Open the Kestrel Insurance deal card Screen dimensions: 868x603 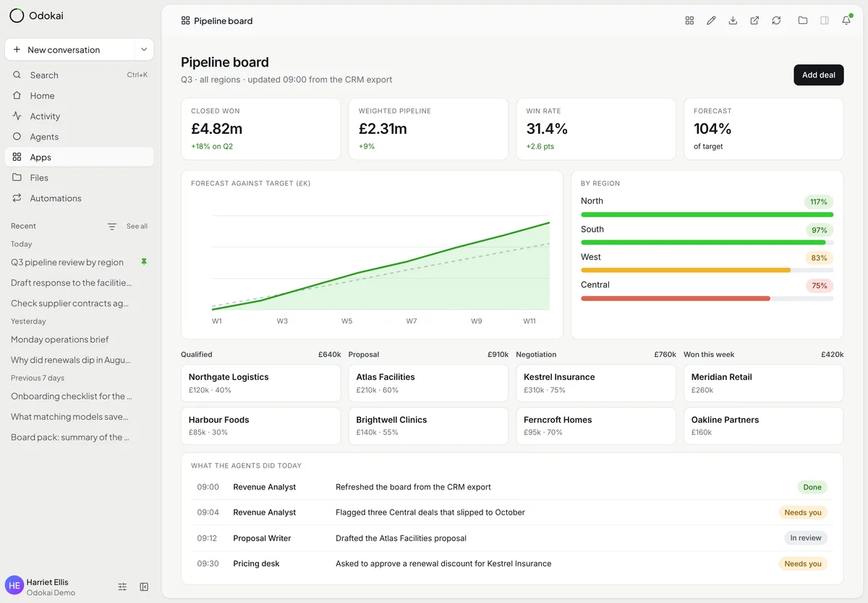[x=596, y=383]
